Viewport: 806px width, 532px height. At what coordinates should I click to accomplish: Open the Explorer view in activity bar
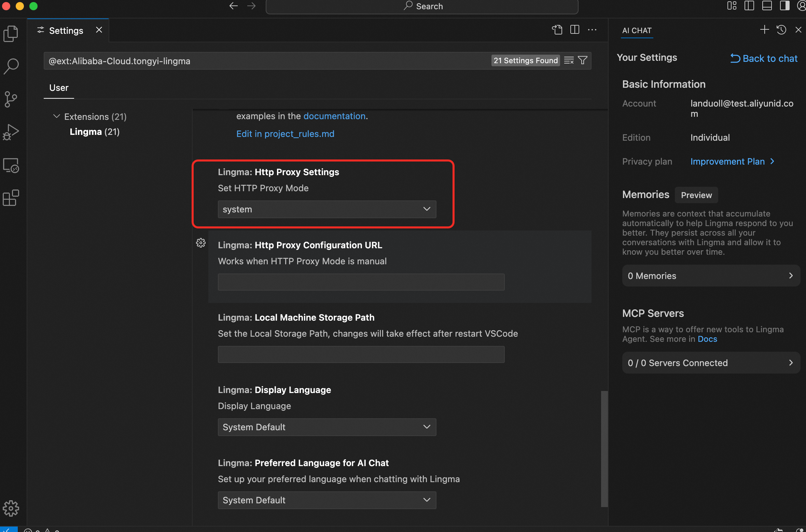(x=11, y=33)
